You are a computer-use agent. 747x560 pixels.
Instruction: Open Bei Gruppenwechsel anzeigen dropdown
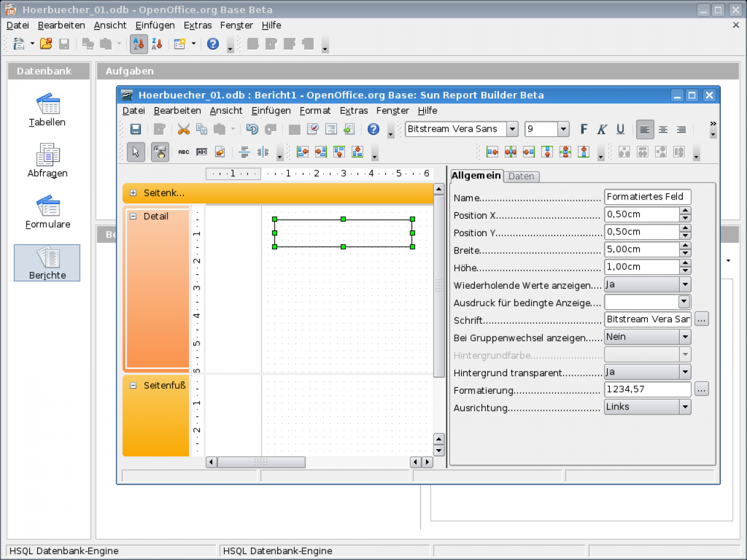tap(685, 337)
